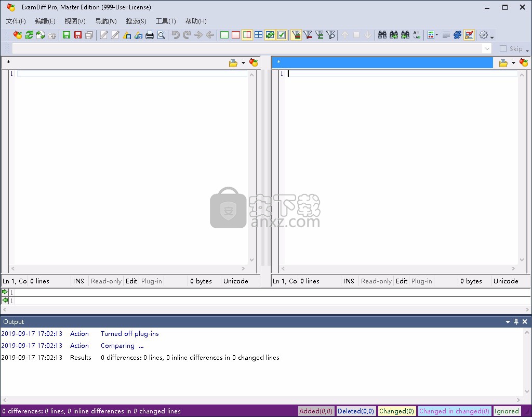The width and height of the screenshot is (532, 417).
Task: Click Find Next binoculars with right arrow
Action: click(394, 35)
